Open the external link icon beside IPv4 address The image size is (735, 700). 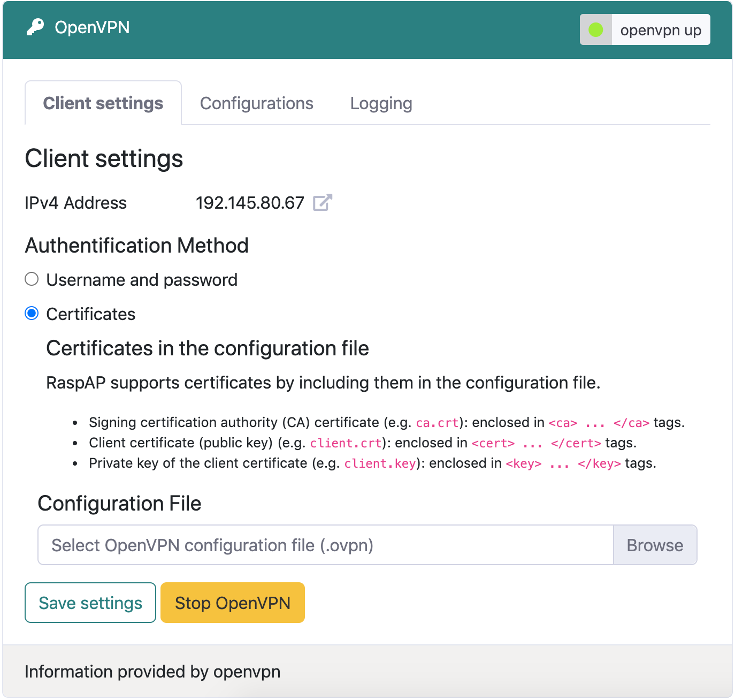[323, 202]
